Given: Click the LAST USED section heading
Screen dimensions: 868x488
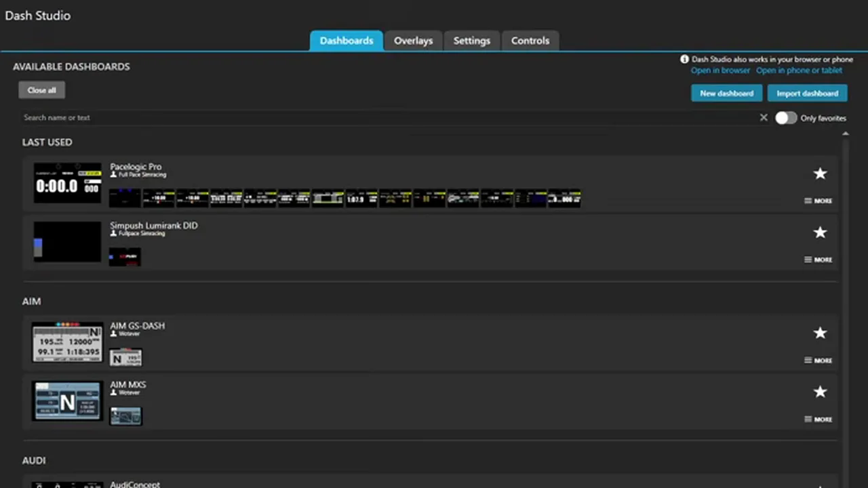Looking at the screenshot, I should (x=47, y=142).
